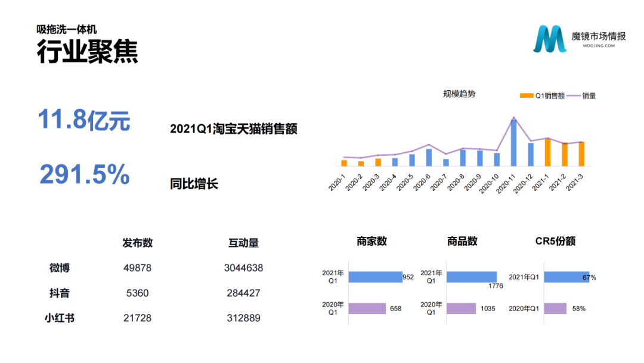Click the 2021-3 axis label
Image resolution: width=644 pixels, height=363 pixels.
(x=574, y=181)
